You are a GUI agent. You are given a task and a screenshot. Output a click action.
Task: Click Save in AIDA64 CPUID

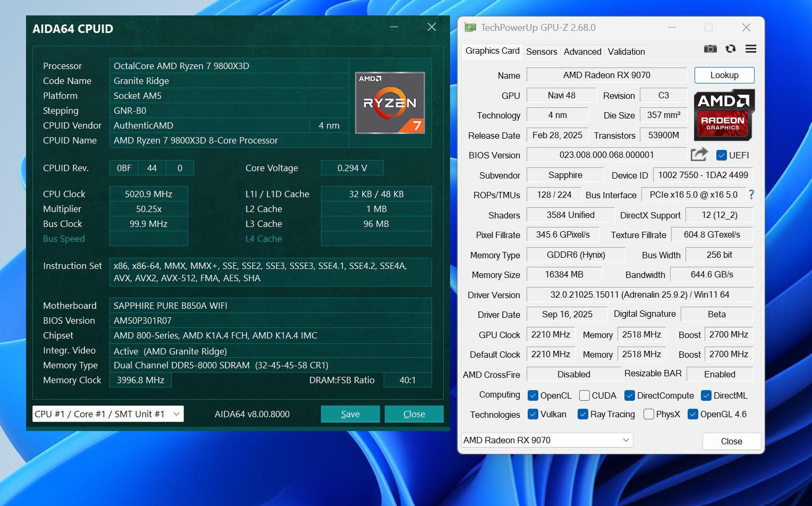click(x=350, y=414)
